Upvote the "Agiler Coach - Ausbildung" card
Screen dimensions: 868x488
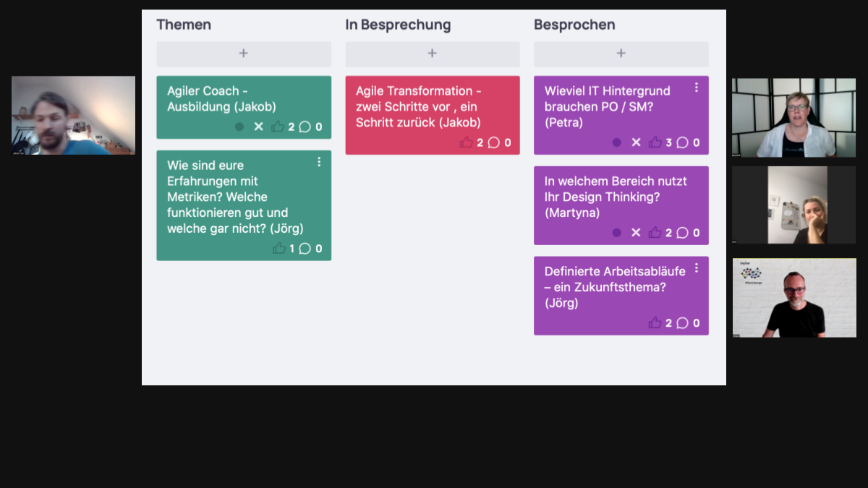pyautogui.click(x=278, y=126)
